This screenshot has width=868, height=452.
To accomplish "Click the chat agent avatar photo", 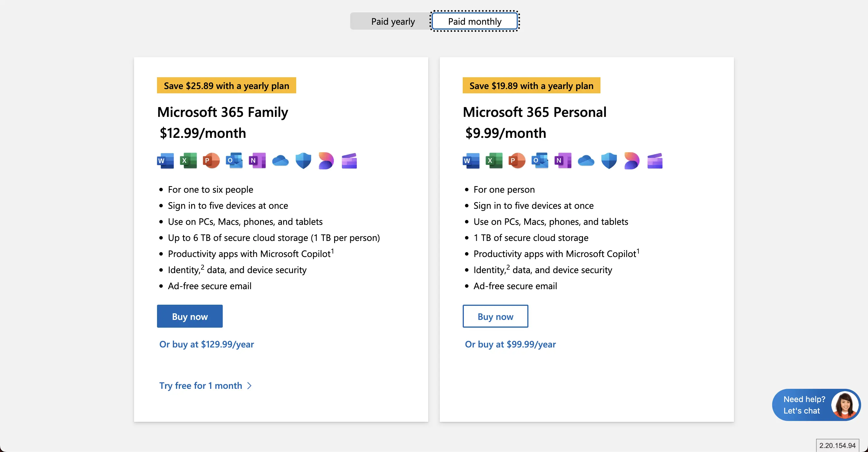I will click(845, 405).
